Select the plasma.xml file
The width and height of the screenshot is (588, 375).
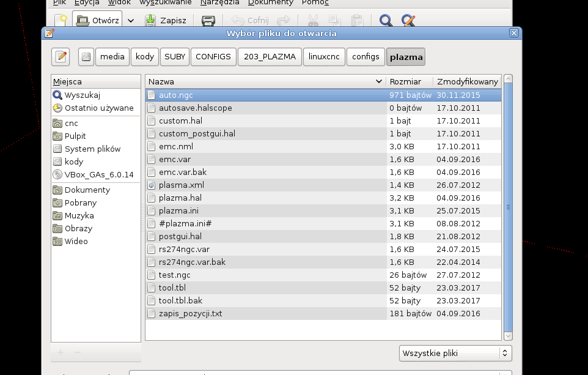coord(323,185)
